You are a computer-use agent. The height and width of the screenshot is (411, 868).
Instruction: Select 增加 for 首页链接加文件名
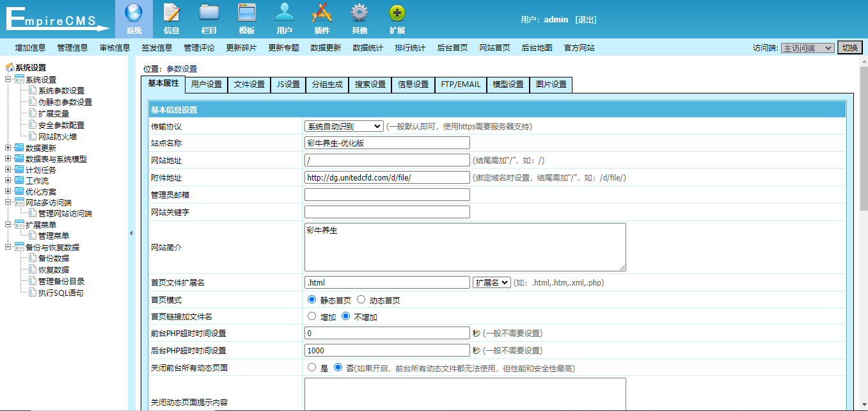[312, 316]
